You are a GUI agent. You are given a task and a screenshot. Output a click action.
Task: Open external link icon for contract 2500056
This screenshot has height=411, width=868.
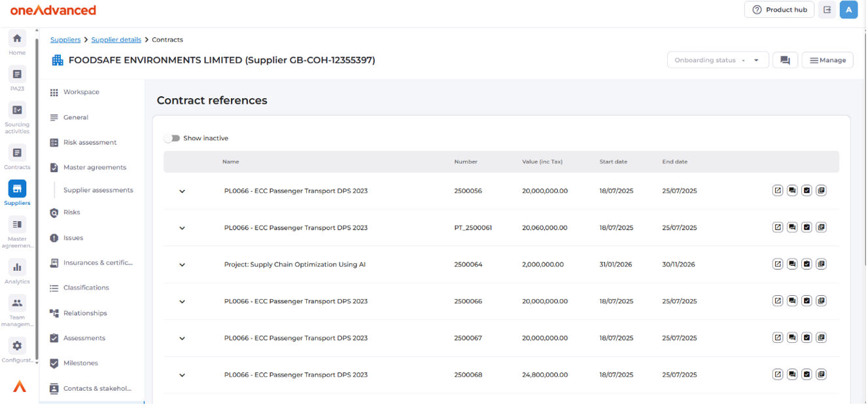(x=778, y=190)
